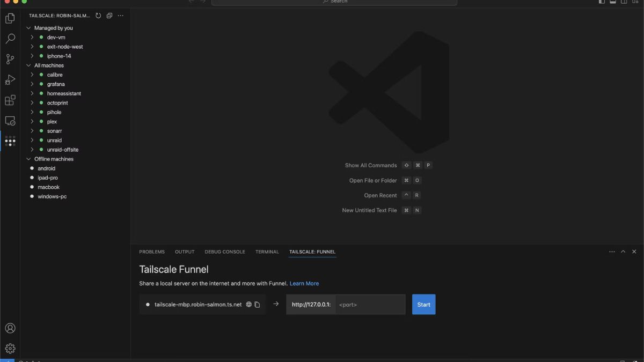
Task: Click the tailscale-mbp.robin-salmon.ts.net hostname
Action: pos(198,305)
